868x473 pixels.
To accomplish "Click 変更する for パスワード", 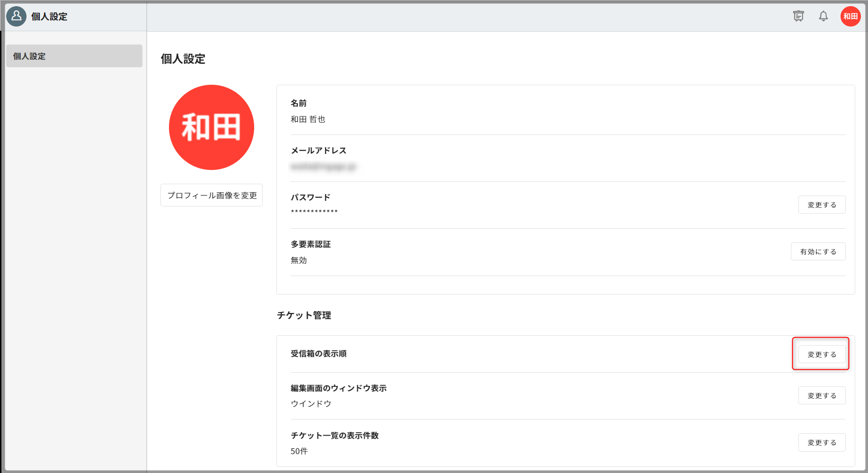I will point(822,205).
